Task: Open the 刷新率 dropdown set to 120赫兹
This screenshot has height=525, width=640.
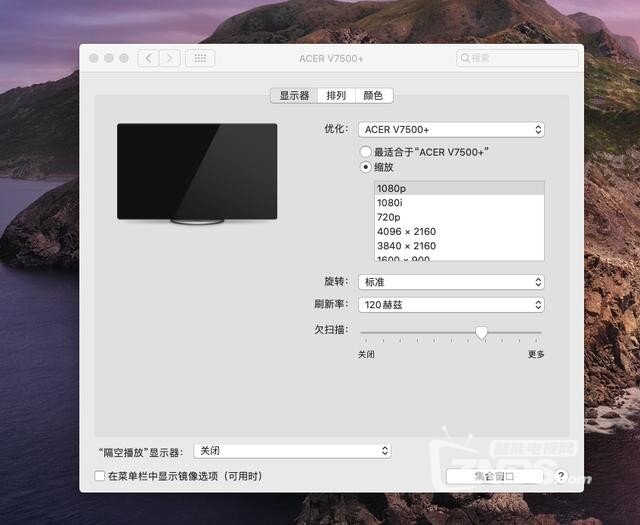Action: (451, 305)
